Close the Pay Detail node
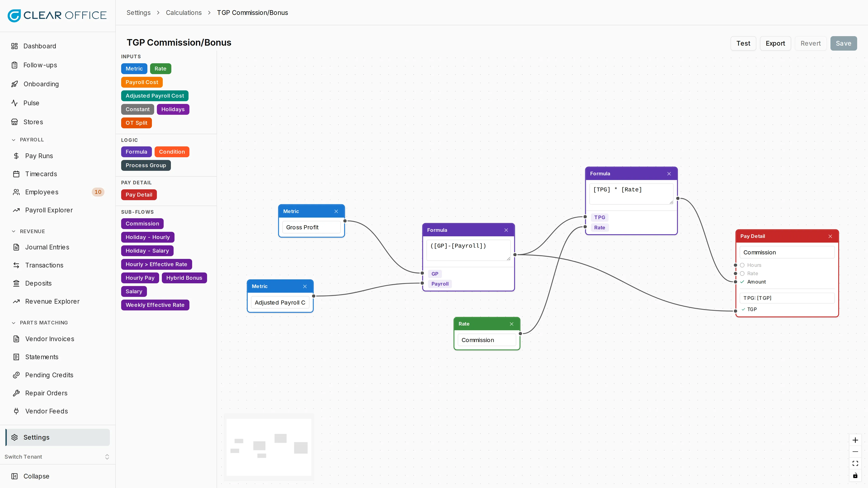The image size is (868, 488). [830, 236]
